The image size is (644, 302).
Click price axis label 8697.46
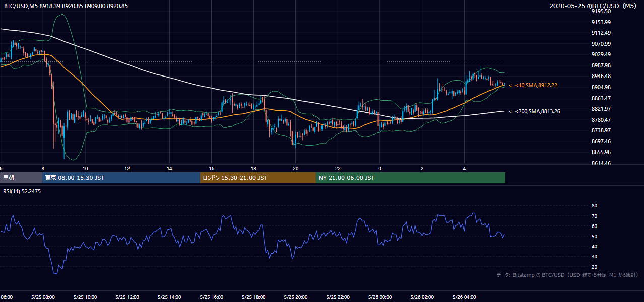(602, 141)
